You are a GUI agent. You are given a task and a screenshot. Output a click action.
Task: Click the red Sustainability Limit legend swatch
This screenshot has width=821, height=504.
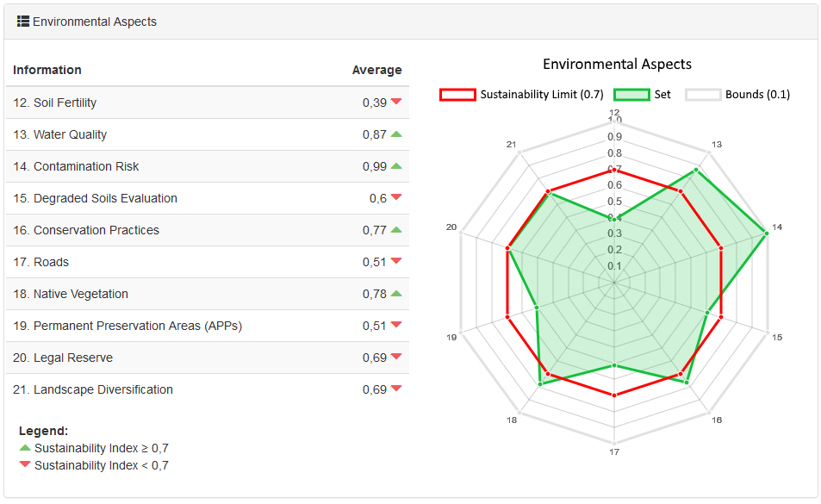click(457, 95)
